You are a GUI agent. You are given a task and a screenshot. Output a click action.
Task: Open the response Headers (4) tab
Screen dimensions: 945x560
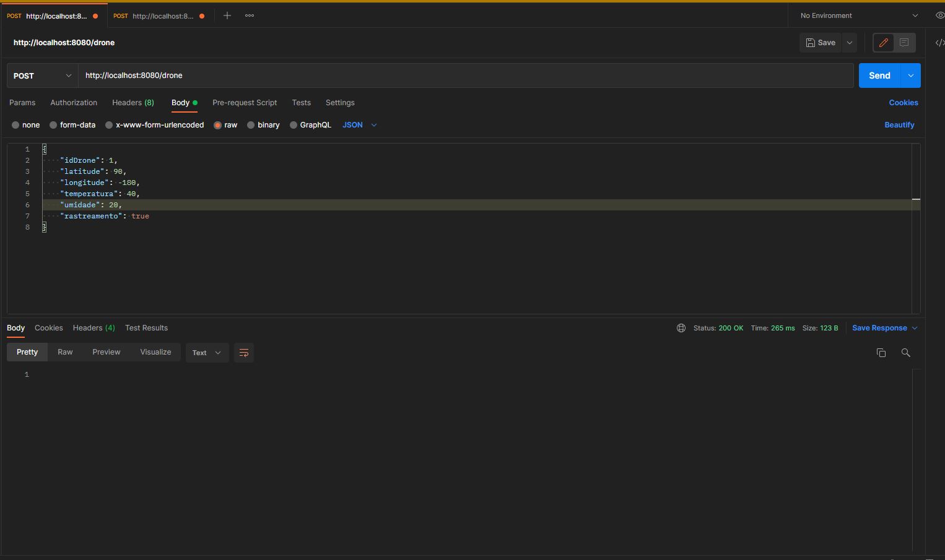94,328
